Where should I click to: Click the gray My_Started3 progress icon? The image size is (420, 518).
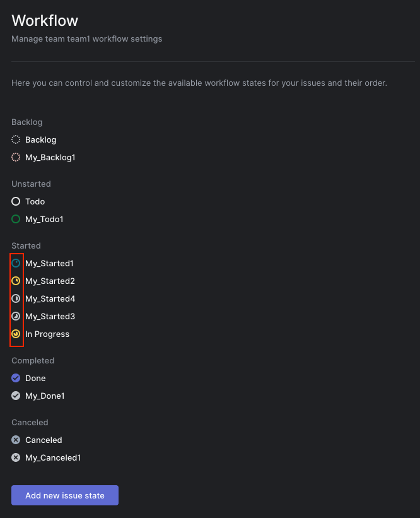(x=16, y=316)
